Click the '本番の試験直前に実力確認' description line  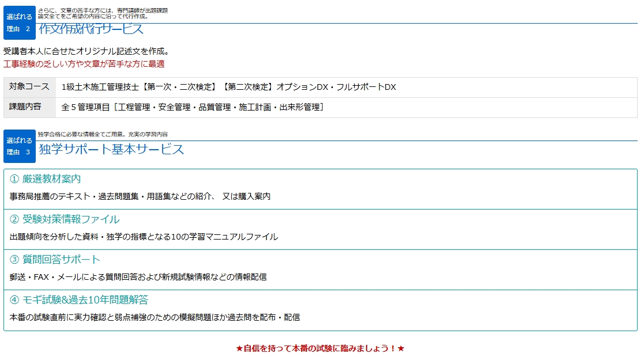pyautogui.click(x=155, y=317)
